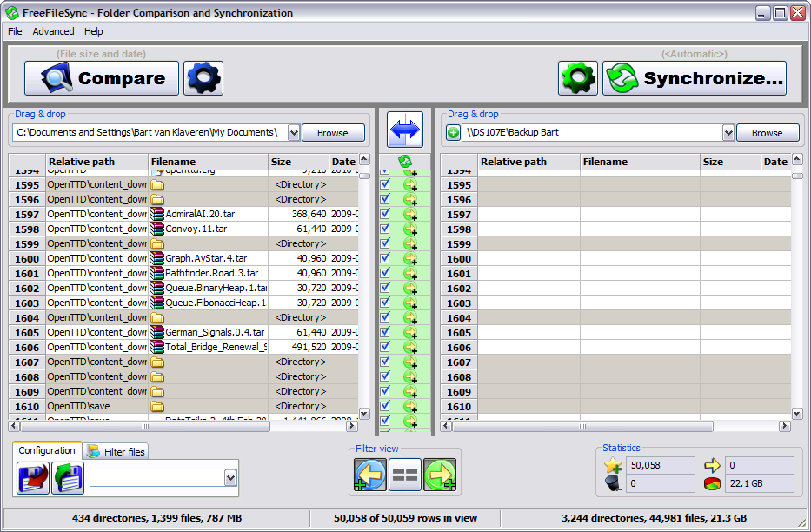Image resolution: width=811 pixels, height=532 pixels.
Task: Uncheck checkbox for row 1610
Action: pyautogui.click(x=385, y=406)
